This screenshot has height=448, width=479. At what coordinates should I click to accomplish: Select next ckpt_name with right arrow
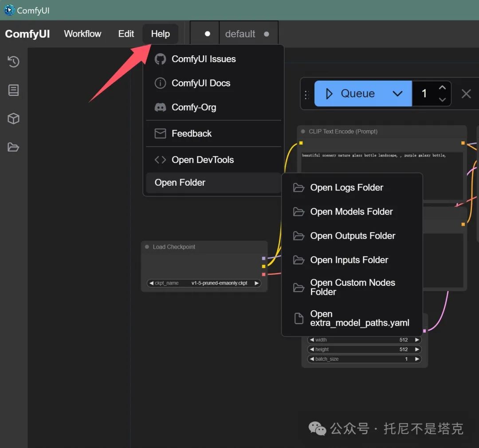[x=257, y=283]
